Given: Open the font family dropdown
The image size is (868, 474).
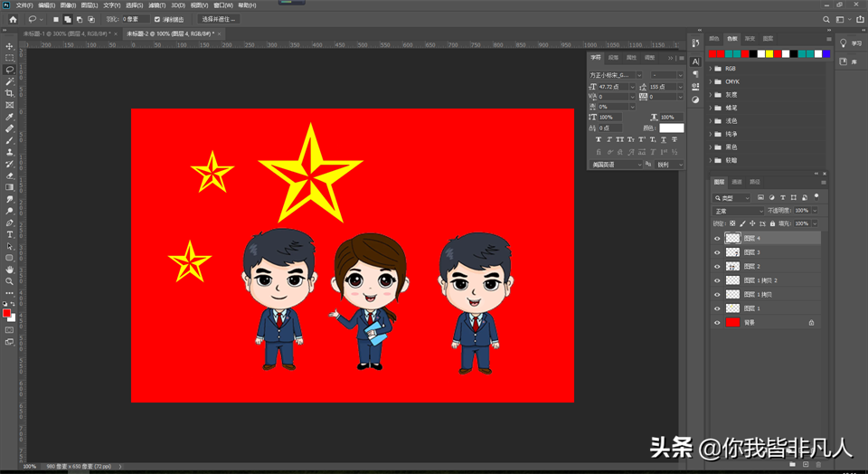Looking at the screenshot, I should point(639,75).
